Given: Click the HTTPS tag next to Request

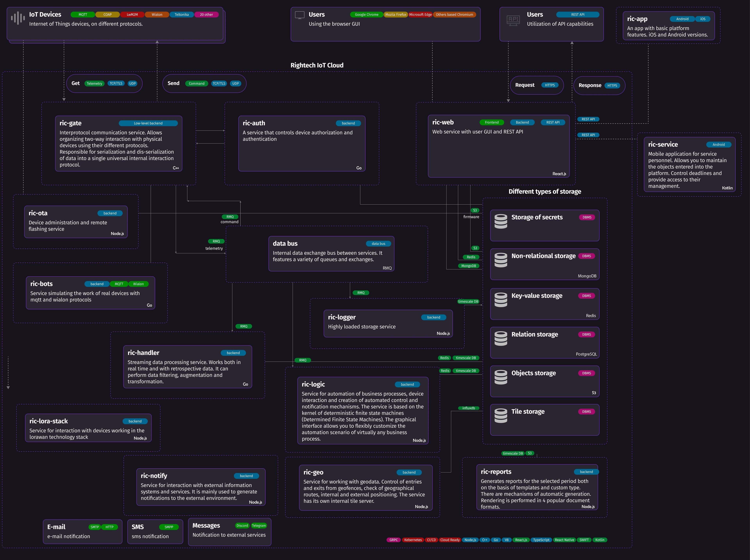Looking at the screenshot, I should click(x=550, y=85).
